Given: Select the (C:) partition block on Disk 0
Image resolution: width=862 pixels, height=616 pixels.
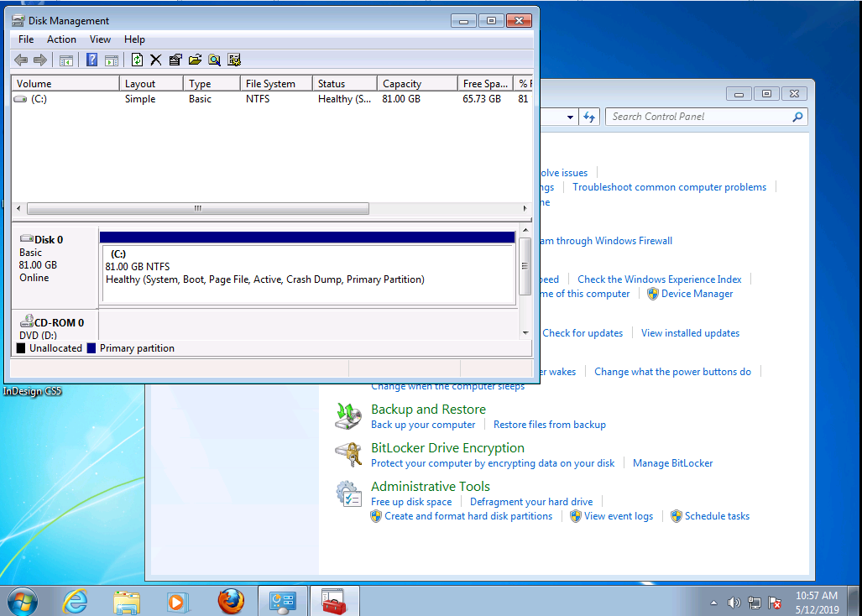Looking at the screenshot, I should [x=306, y=273].
